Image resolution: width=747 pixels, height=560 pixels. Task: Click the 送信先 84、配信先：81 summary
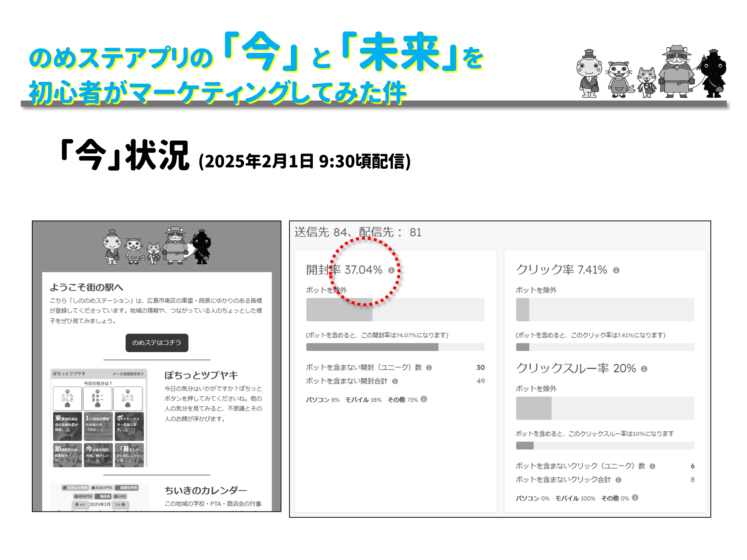tap(358, 232)
